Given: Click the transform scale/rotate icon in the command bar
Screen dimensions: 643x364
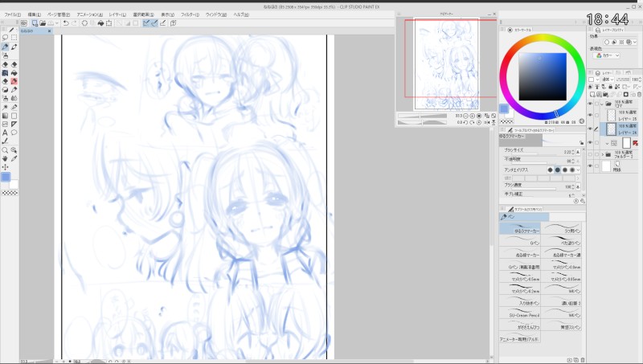Looking at the screenshot, I should pos(109,23).
